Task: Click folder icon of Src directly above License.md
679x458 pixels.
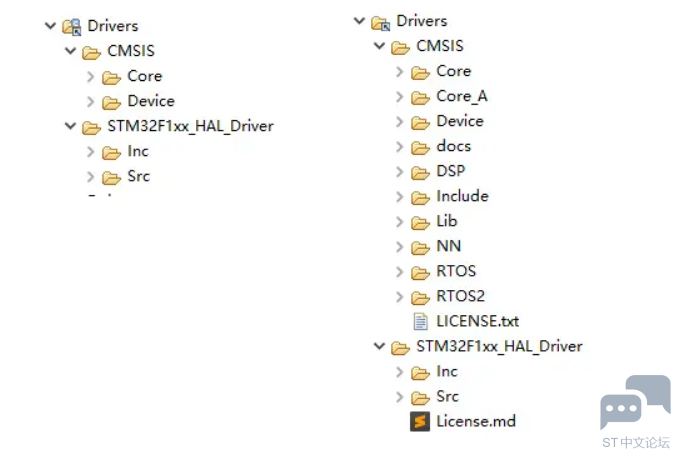Action: coord(420,398)
